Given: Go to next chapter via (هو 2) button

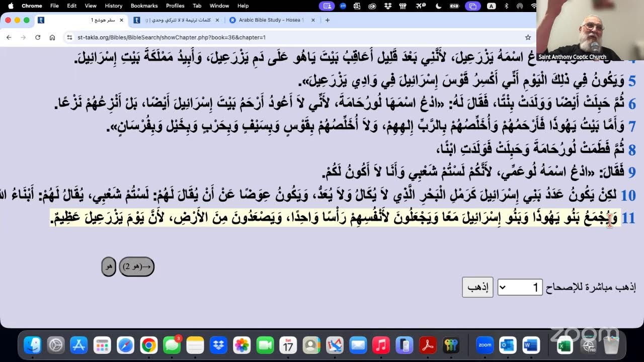Looking at the screenshot, I should point(136,266).
